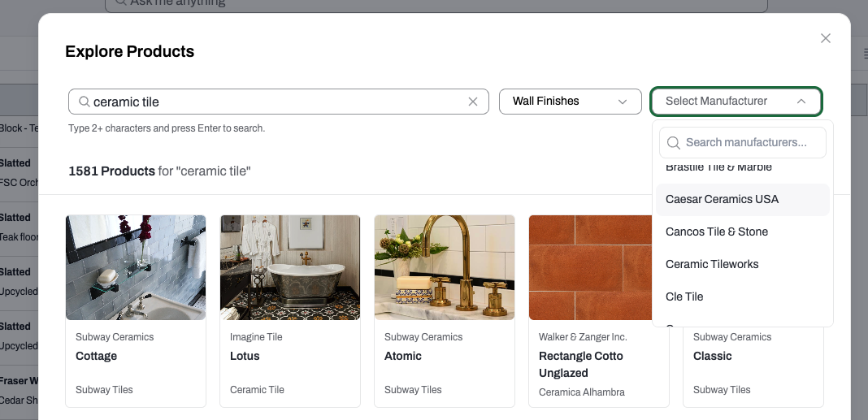Click the Imagine Tile manufacturer label
Screen dimensions: 868x420
point(256,337)
